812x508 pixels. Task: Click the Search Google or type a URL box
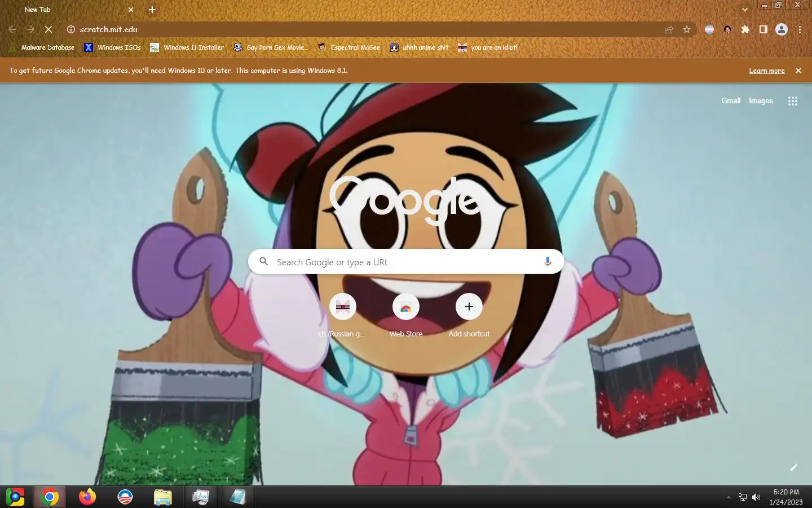(x=406, y=262)
